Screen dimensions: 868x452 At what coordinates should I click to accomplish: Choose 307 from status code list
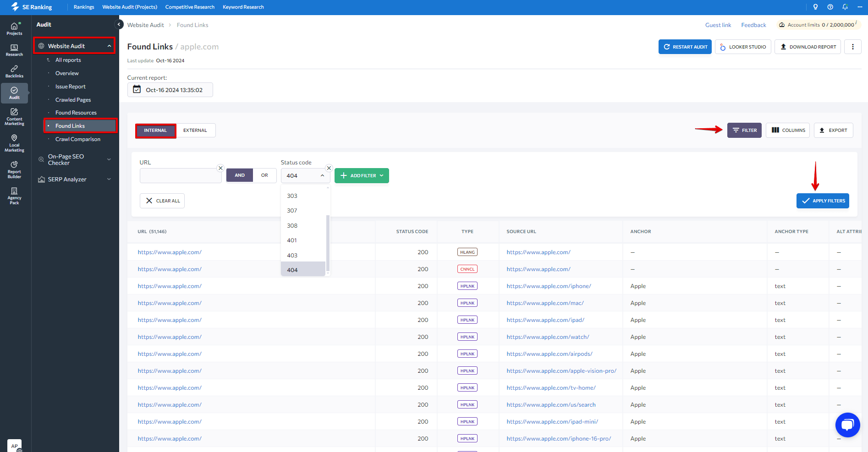(x=303, y=210)
